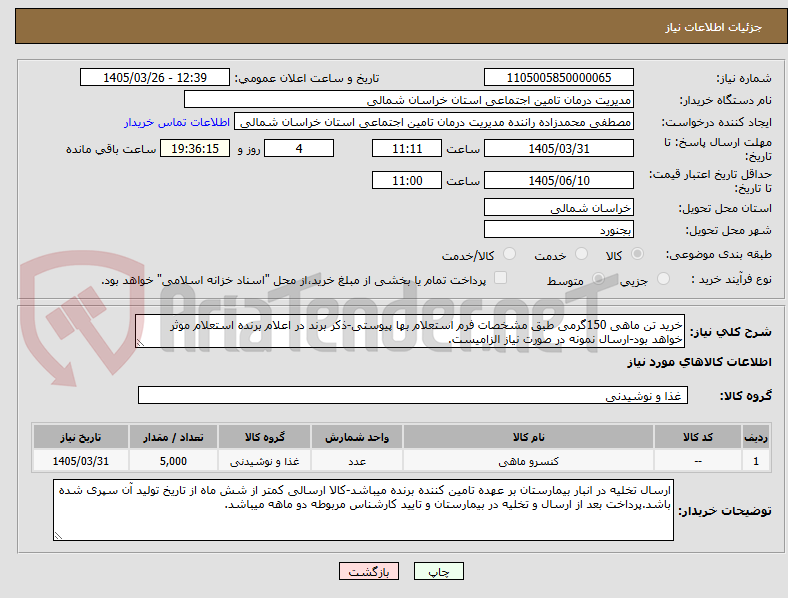
Task: Click the price validity time 11:00 field
Action: click(x=407, y=180)
